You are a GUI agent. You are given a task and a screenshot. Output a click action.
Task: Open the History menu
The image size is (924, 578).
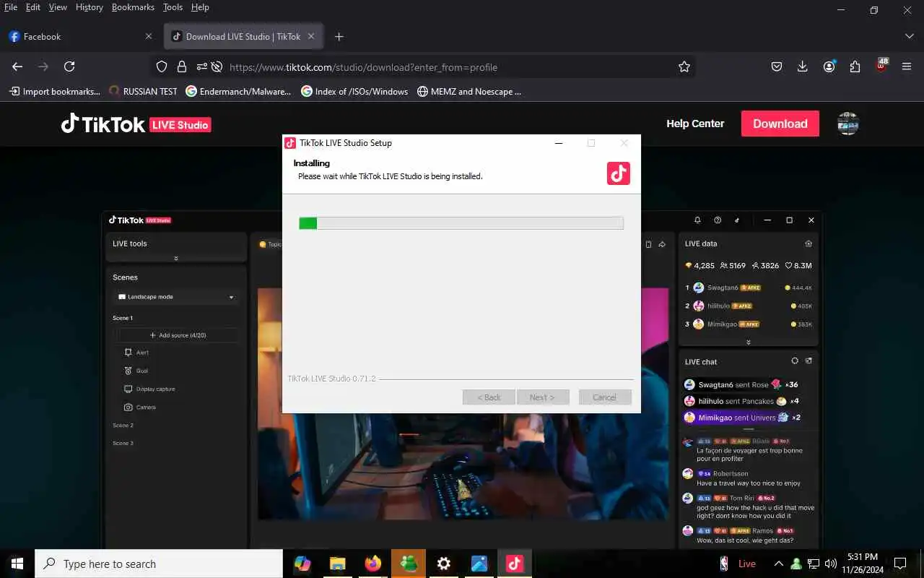pos(90,7)
